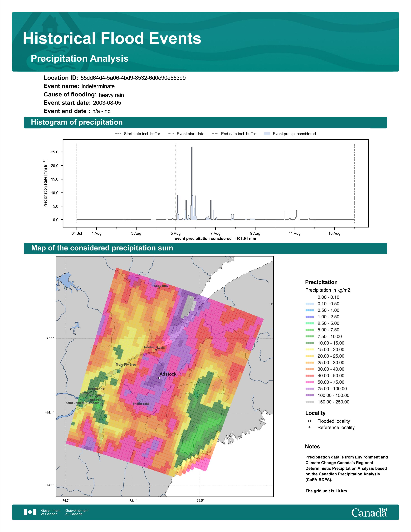Click the dotted event start line at 5 Aug
Screen dimensions: 411x532
(x=176, y=183)
